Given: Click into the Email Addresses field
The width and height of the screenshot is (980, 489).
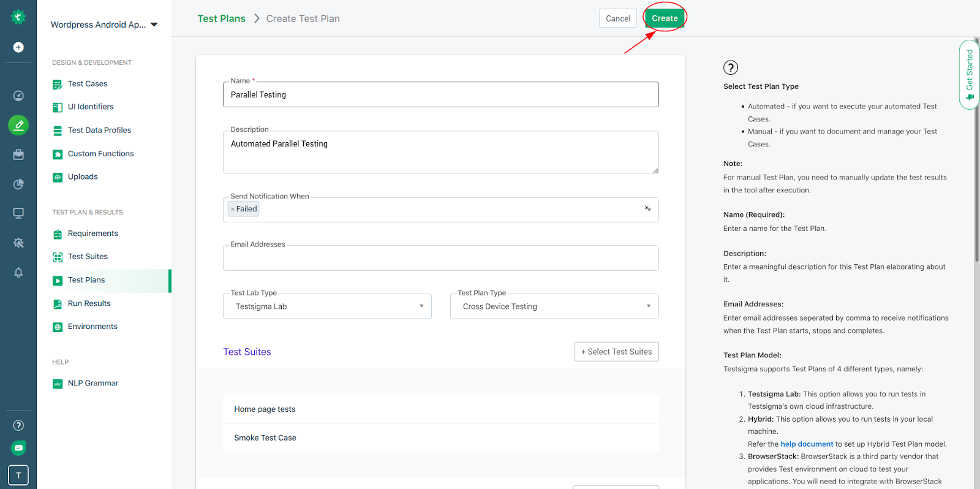Looking at the screenshot, I should pos(440,259).
